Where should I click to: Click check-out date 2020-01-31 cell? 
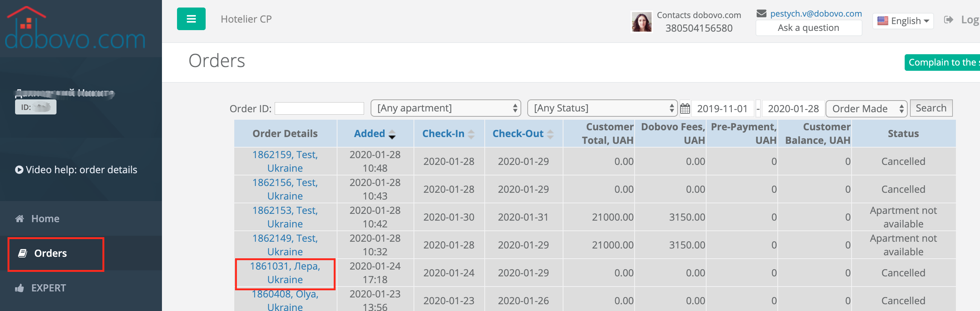(x=523, y=217)
